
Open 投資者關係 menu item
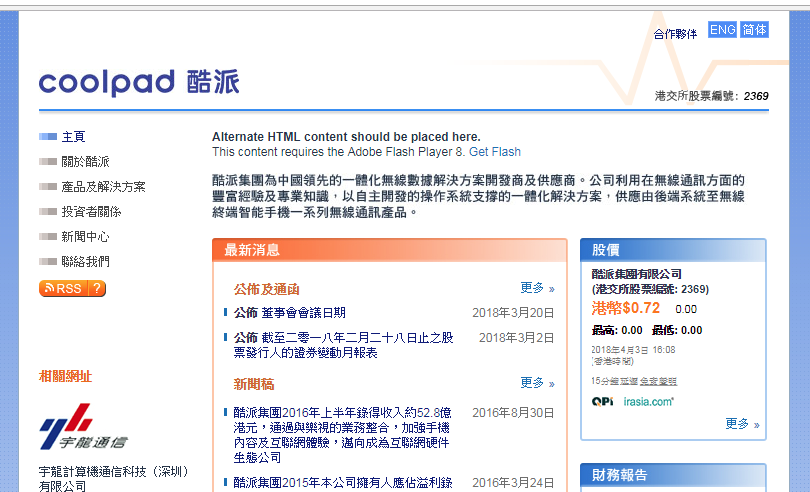pyautogui.click(x=91, y=211)
